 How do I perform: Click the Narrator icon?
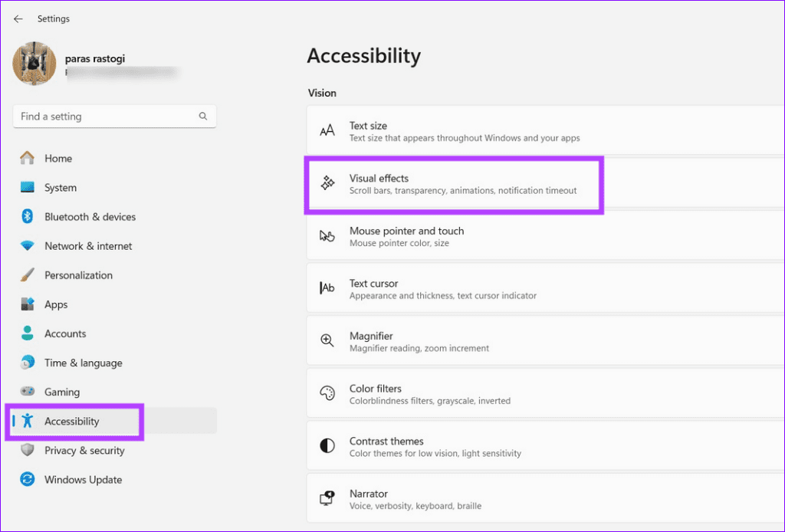(x=328, y=499)
